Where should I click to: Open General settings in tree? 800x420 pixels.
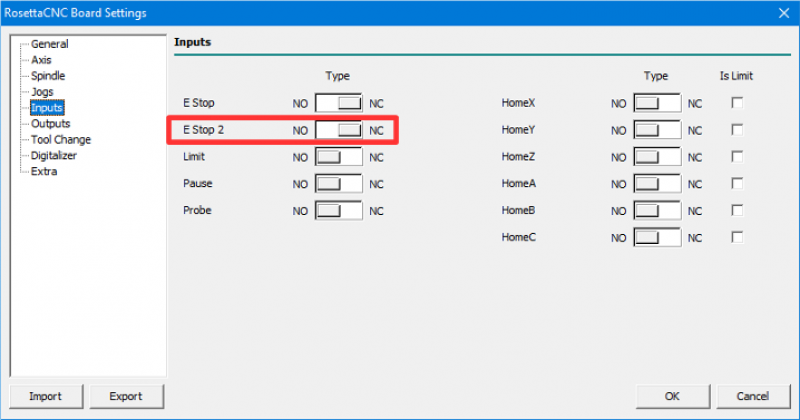[49, 44]
